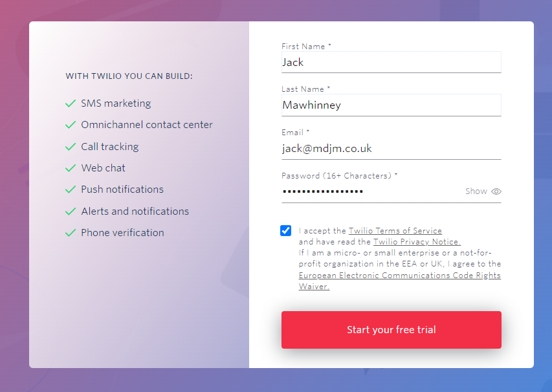Image resolution: width=552 pixels, height=392 pixels.
Task: Click the checkmark beside Alerts and notifications
Action: [71, 212]
